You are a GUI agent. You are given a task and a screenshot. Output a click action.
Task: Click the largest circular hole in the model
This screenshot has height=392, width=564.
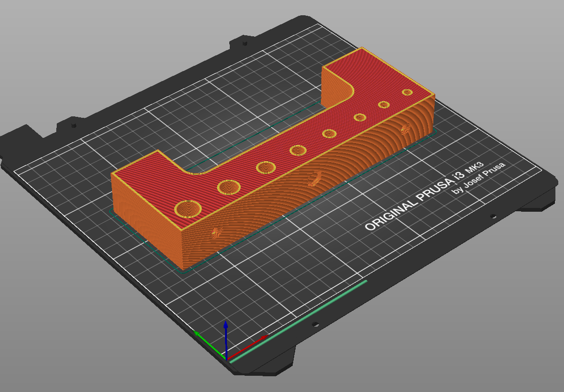click(188, 210)
